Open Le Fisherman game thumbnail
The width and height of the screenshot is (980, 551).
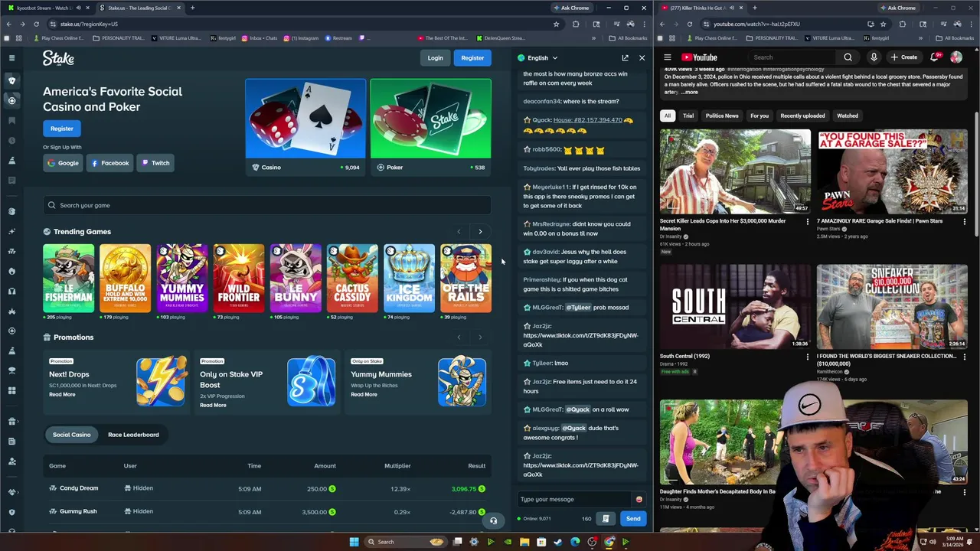pyautogui.click(x=69, y=279)
